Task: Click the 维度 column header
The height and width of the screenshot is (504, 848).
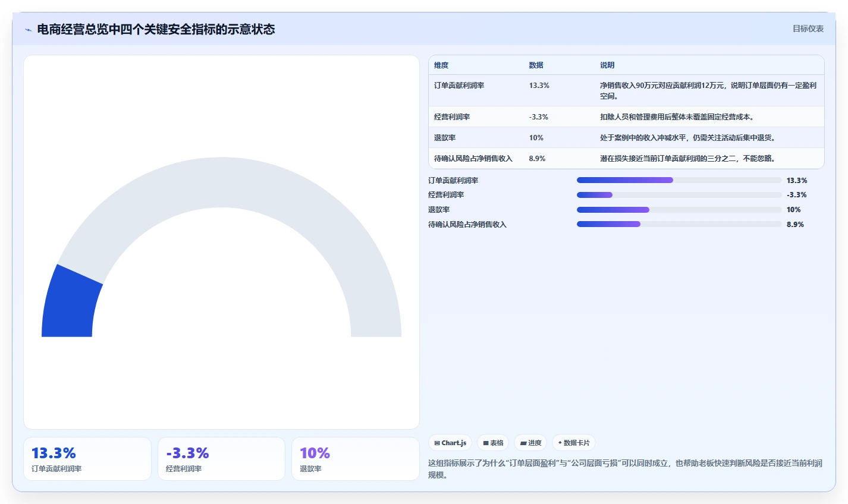Action: click(x=441, y=65)
